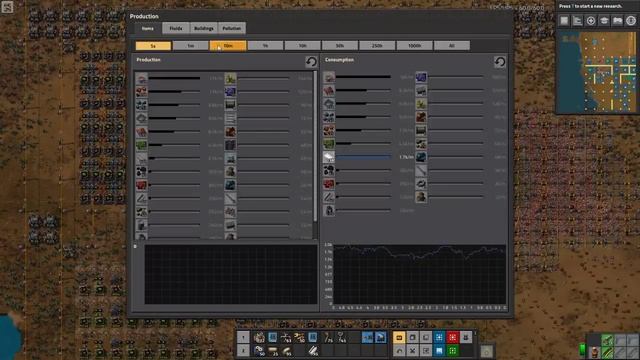Open the minimap

tap(597, 71)
